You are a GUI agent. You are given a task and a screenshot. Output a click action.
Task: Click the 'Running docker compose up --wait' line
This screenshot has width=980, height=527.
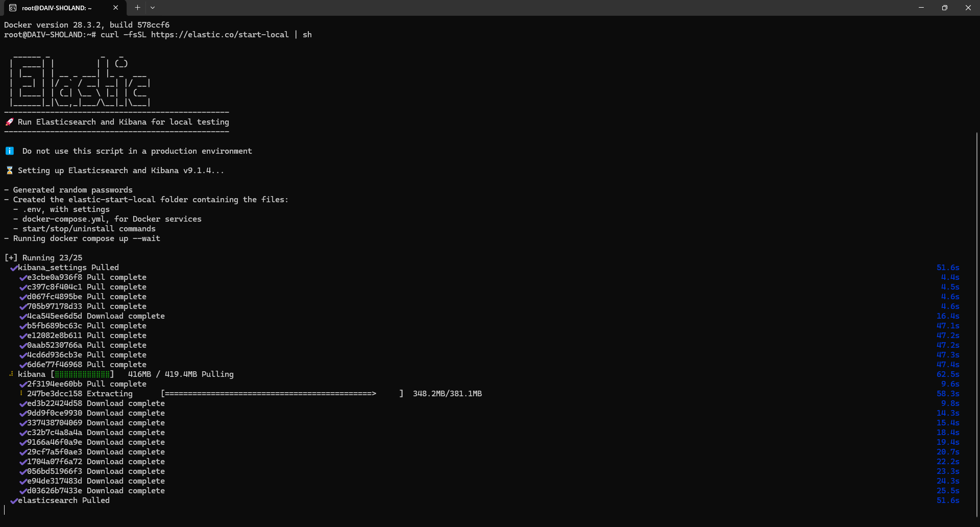(x=82, y=238)
